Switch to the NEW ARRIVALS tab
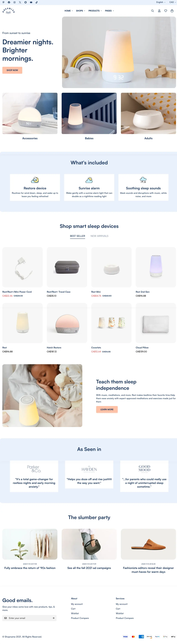 click(x=99, y=236)
